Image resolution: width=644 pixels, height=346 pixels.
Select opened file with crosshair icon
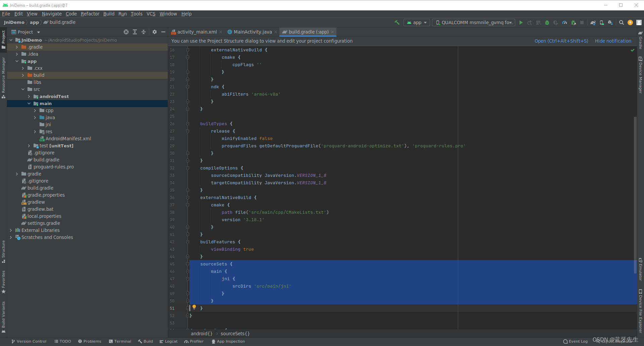tap(126, 32)
